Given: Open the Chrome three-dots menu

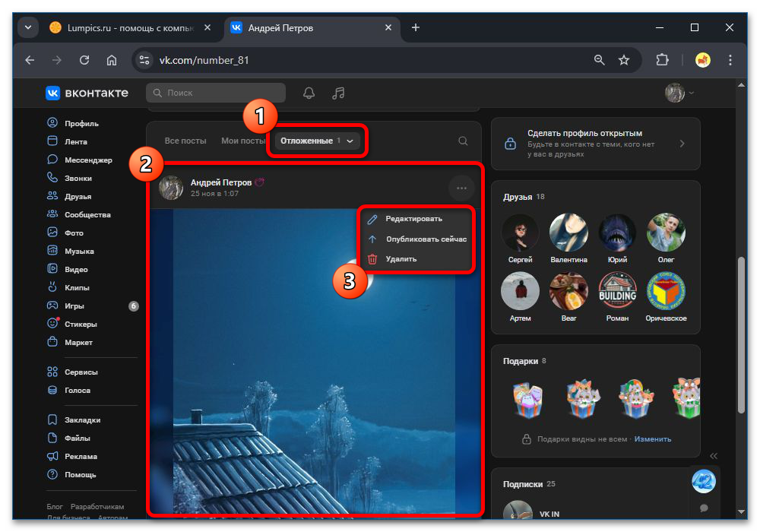Looking at the screenshot, I should click(x=730, y=60).
